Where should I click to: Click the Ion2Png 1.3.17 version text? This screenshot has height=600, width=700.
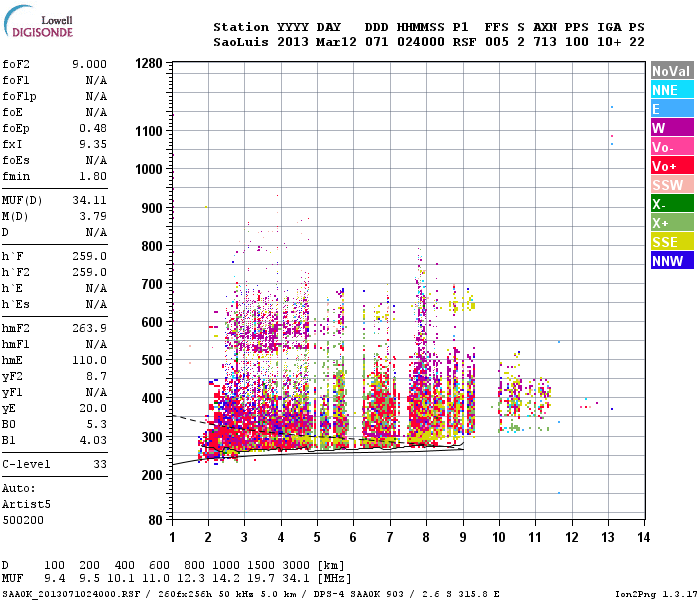(x=656, y=594)
